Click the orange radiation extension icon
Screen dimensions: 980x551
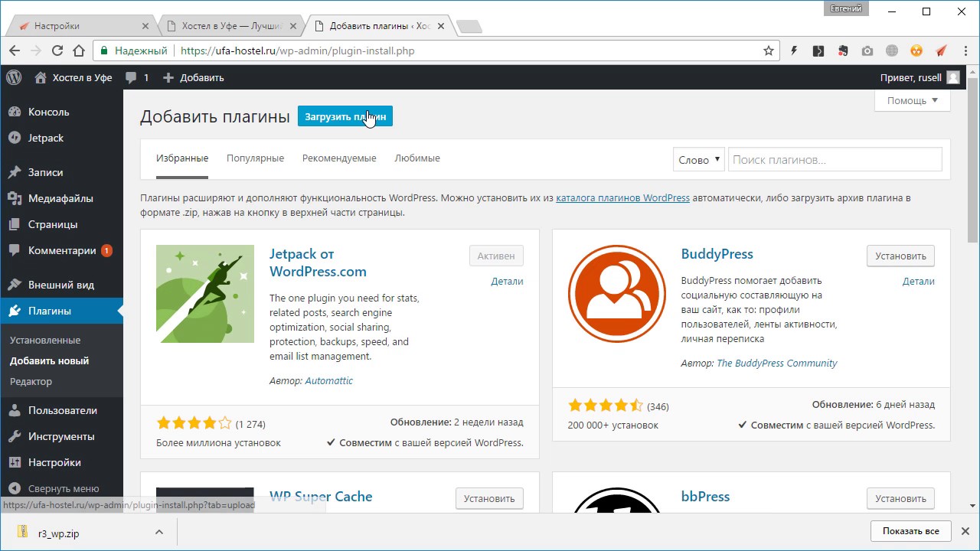916,51
